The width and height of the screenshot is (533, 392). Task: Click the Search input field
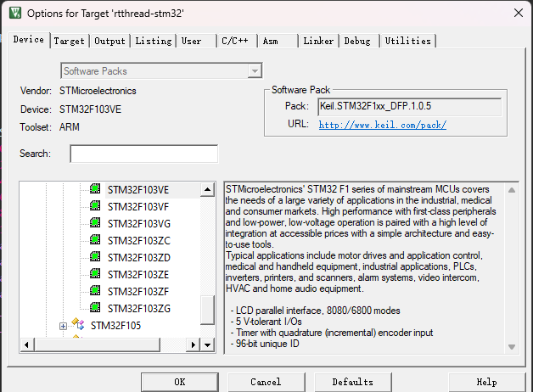143,154
